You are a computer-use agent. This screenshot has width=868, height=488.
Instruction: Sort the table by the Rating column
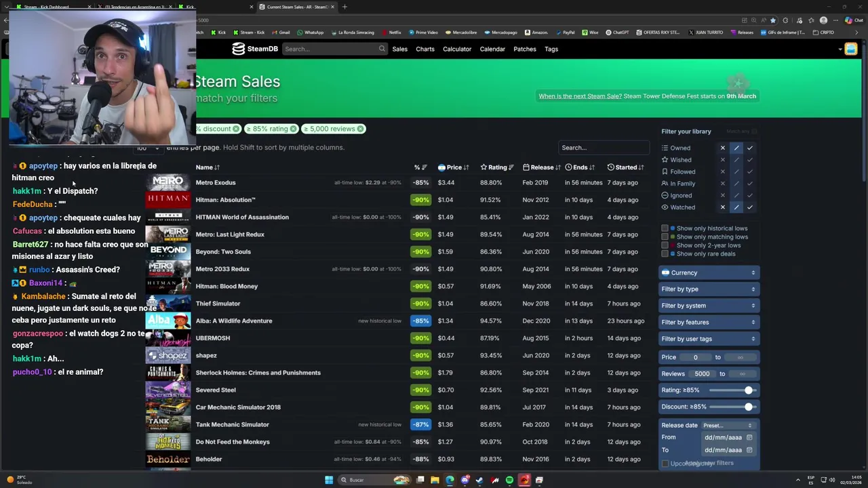click(497, 167)
